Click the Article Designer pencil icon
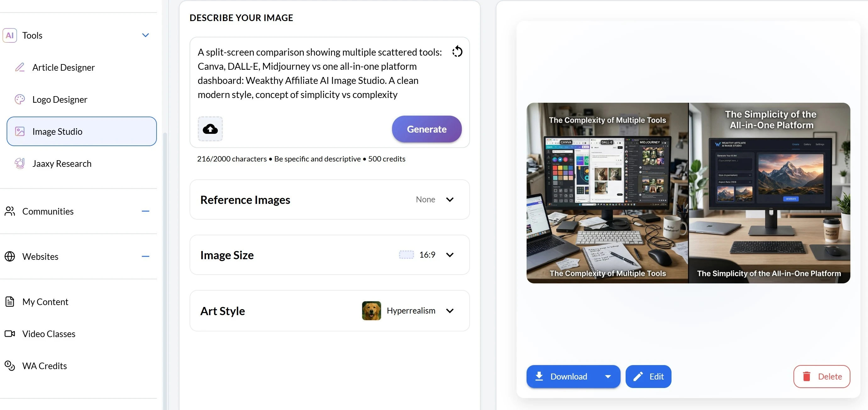 click(20, 67)
